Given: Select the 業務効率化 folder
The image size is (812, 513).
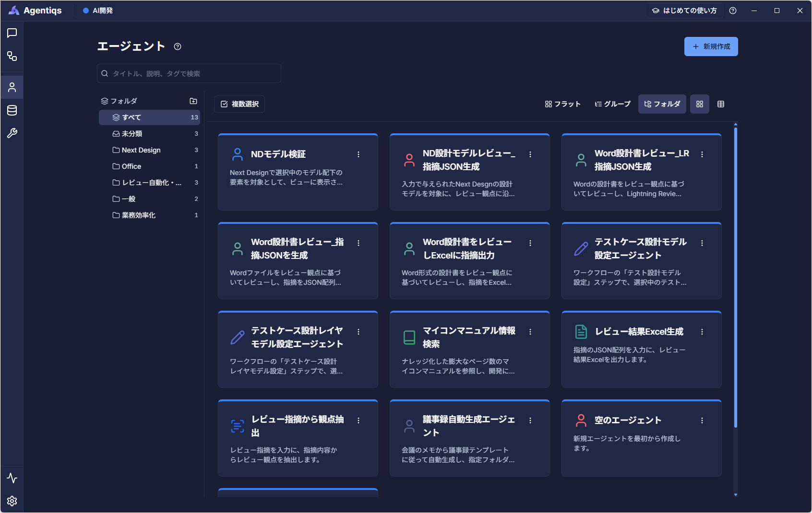Looking at the screenshot, I should 149,215.
